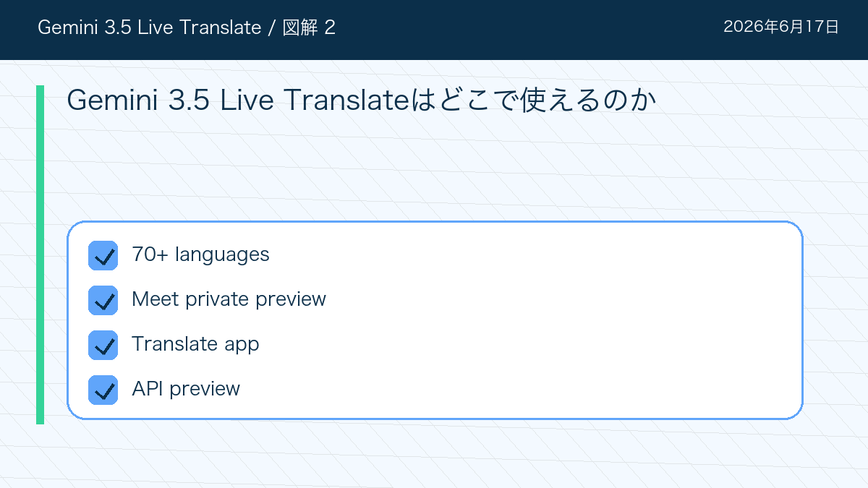Screen dimensions: 868x488
Task: Click the heading "Gemini 3.5 Live Translateはどこで使えるのか"
Action: pyautogui.click(x=361, y=100)
